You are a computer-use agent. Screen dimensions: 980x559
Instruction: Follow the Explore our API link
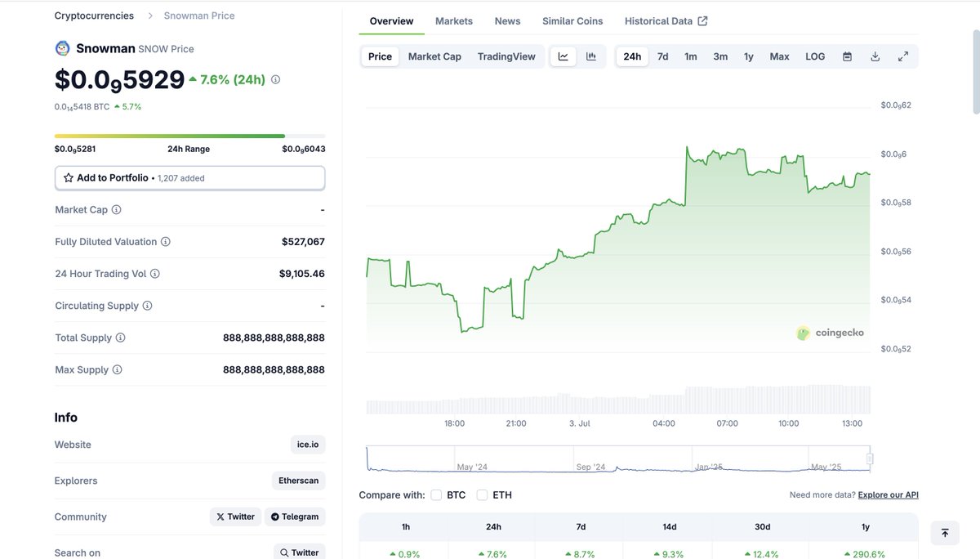click(x=888, y=495)
